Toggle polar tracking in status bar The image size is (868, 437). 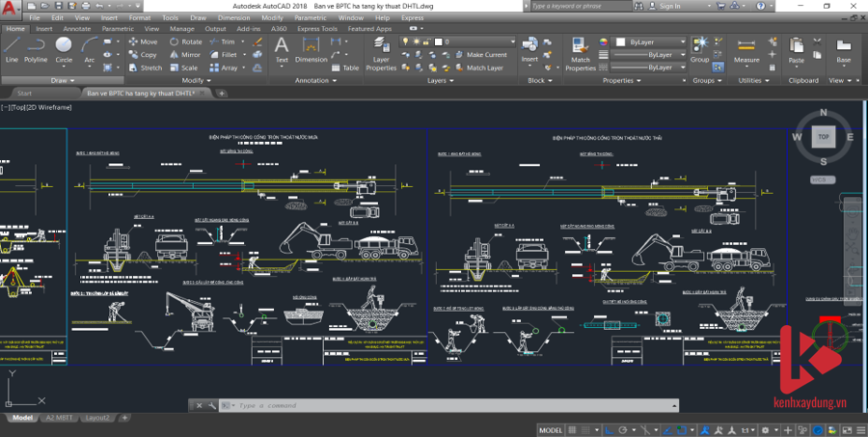click(625, 430)
